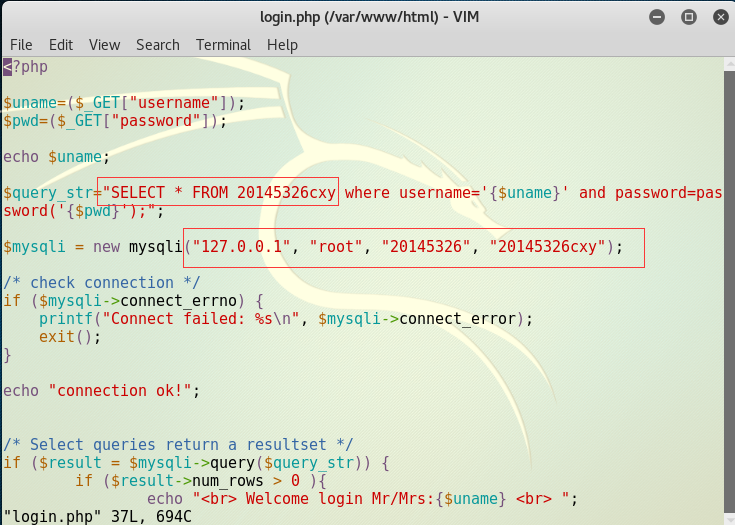
Task: Click the 'if ($mysqli->connect_errno) {' line
Action: [133, 300]
